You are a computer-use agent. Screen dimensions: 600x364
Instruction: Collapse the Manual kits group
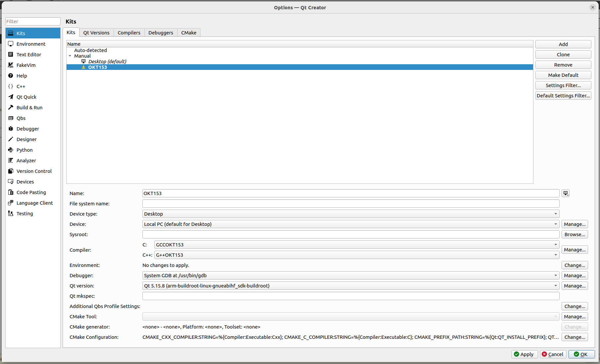point(70,56)
